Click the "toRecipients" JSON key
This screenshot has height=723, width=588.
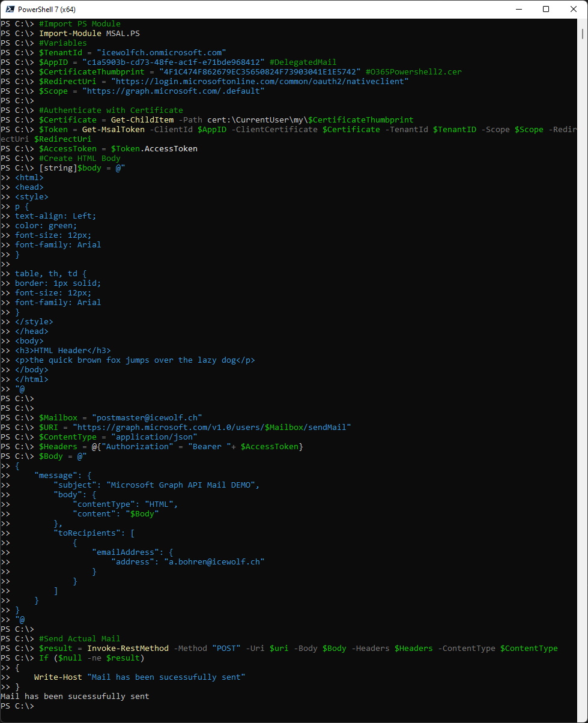pos(87,533)
